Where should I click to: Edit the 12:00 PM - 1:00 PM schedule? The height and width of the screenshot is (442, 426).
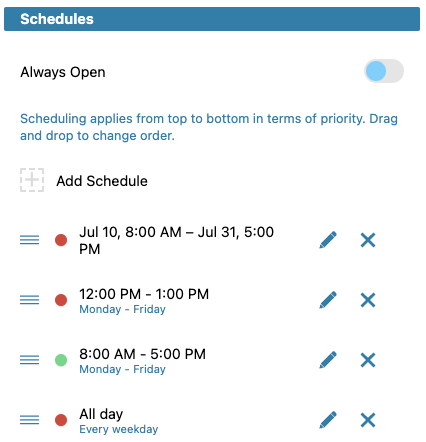[328, 300]
